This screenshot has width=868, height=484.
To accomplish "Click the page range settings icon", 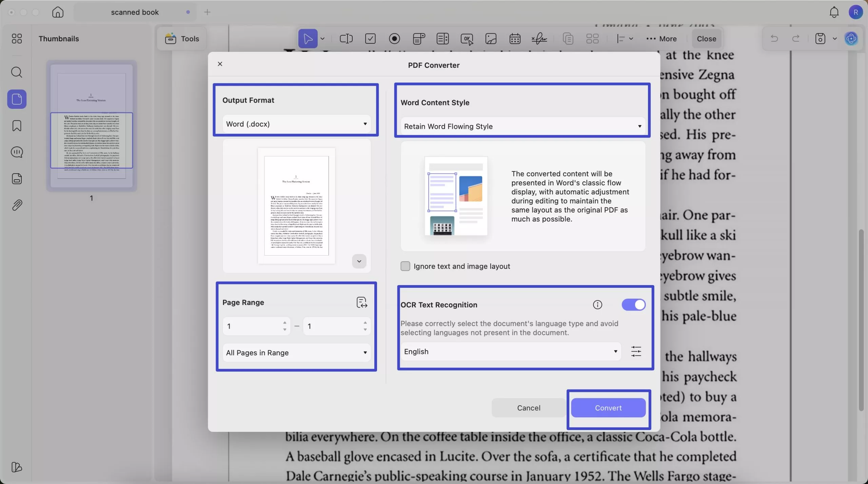I will [x=362, y=302].
